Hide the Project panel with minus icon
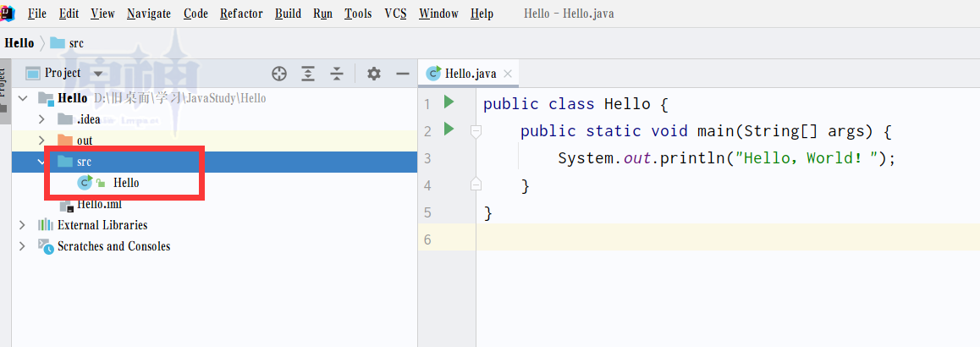Viewport: 980px width, 347px height. point(403,74)
